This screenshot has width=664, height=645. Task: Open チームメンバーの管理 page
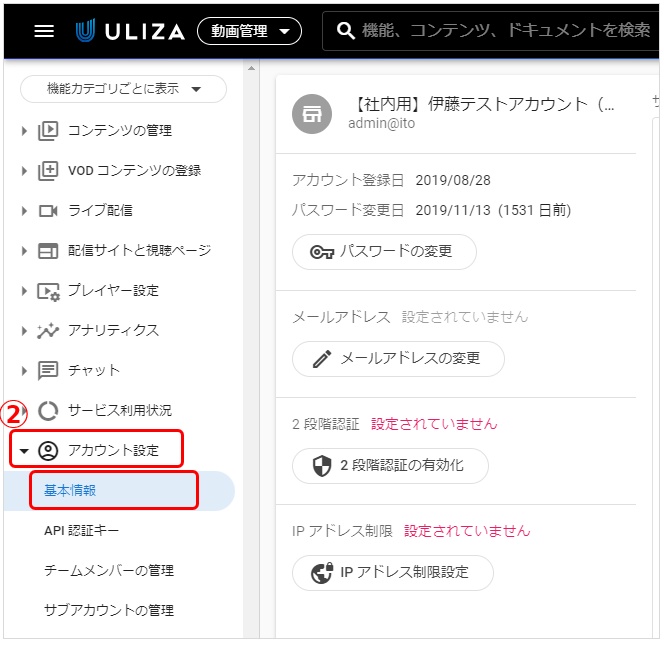click(109, 570)
